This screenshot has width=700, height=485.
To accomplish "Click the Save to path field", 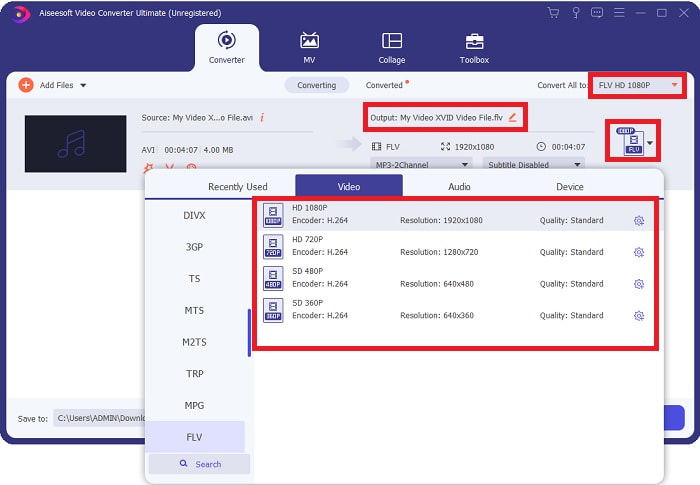I will (x=99, y=418).
